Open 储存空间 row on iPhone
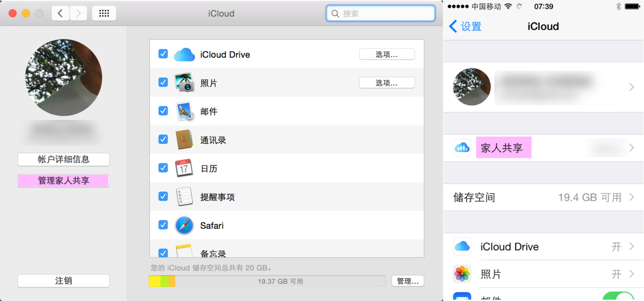This screenshot has height=301, width=644. click(x=544, y=197)
